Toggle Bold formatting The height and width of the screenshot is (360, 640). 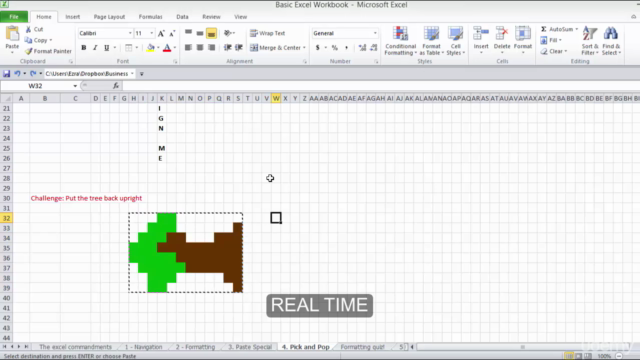84,48
